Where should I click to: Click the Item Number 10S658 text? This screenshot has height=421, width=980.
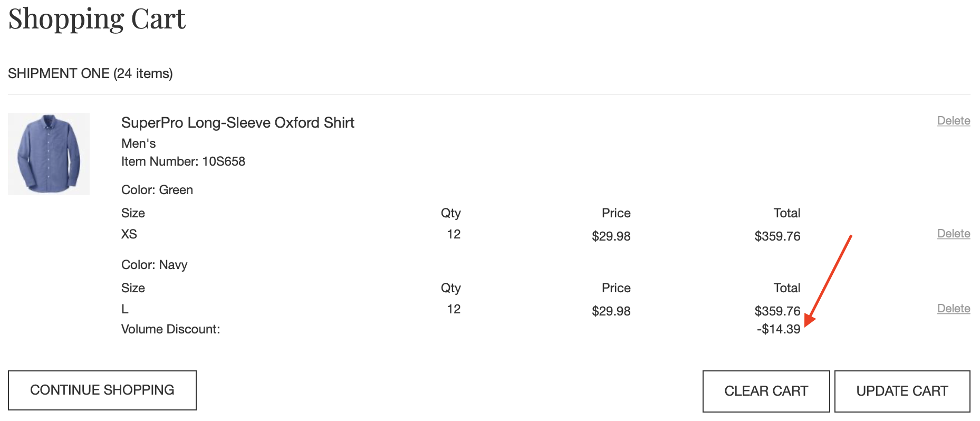pyautogui.click(x=183, y=161)
